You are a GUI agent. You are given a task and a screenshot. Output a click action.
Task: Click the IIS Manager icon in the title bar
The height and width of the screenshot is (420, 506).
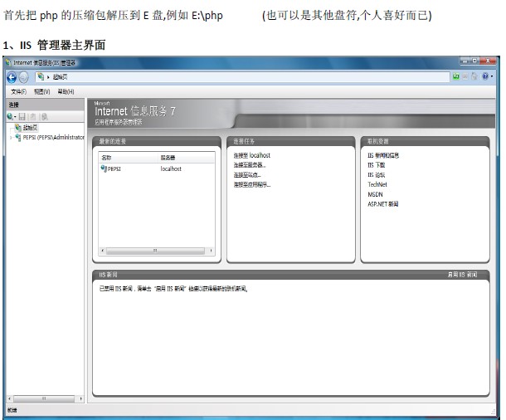[8, 62]
